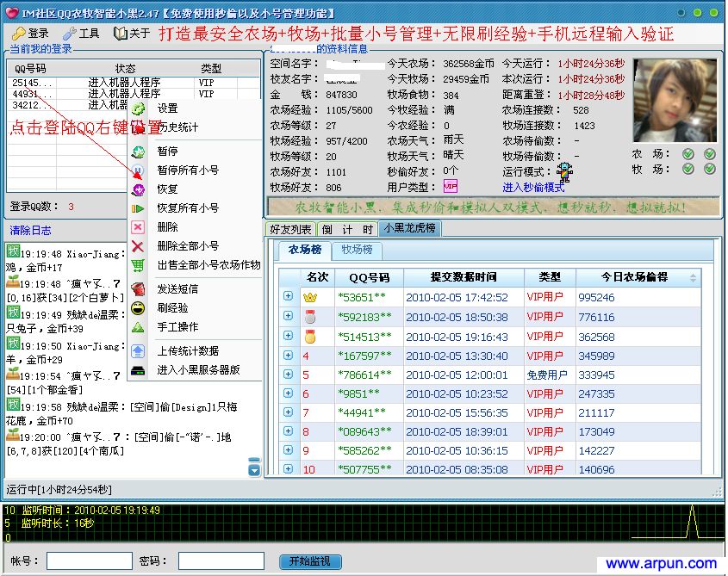Viewport: 728px width, 576px height.
Task: Click the red cross icon beside 删除全部小号
Action: (138, 246)
